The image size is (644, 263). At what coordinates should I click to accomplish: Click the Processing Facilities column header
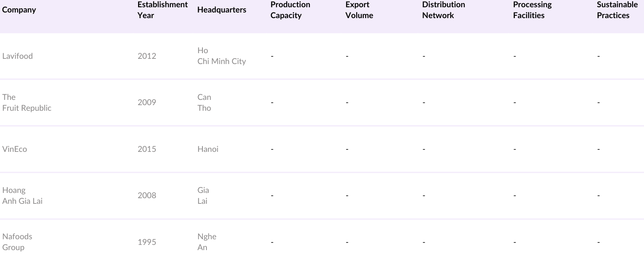pyautogui.click(x=532, y=10)
